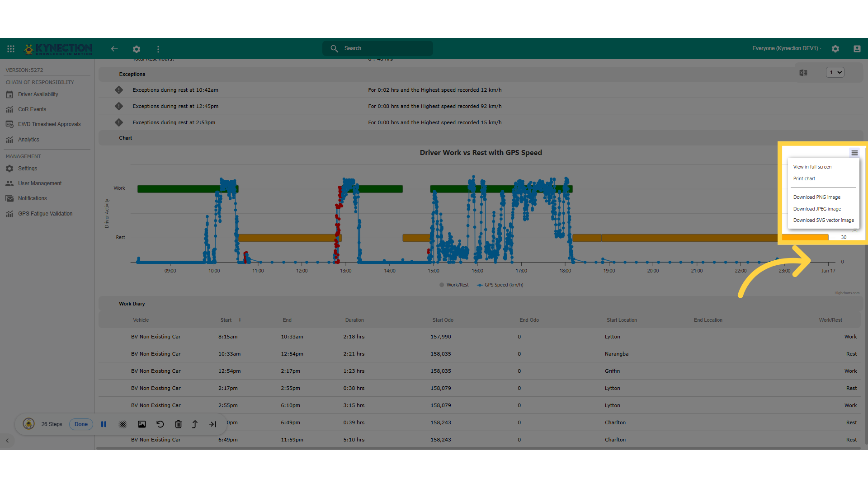This screenshot has width=868, height=488.
Task: Open GPS Fatigue Validation page
Action: 45,214
